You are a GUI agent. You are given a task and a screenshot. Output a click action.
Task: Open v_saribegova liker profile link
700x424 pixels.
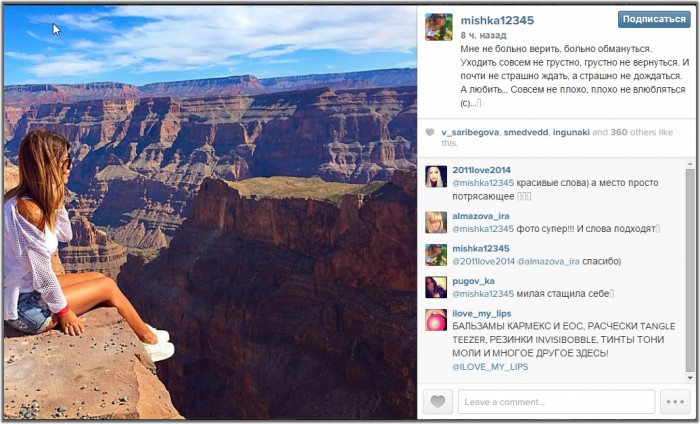click(x=470, y=132)
